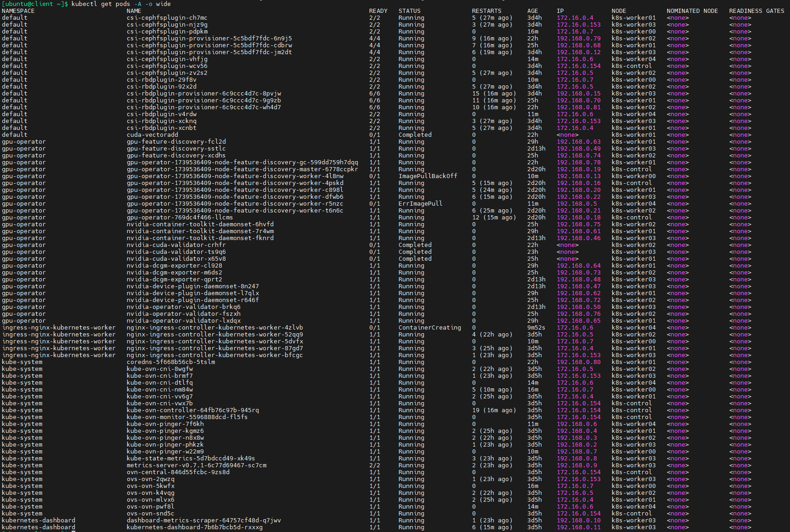Select pod name csi-rbdplugin-29f8v
Viewport: 790px width, 532px height.
tap(161, 79)
